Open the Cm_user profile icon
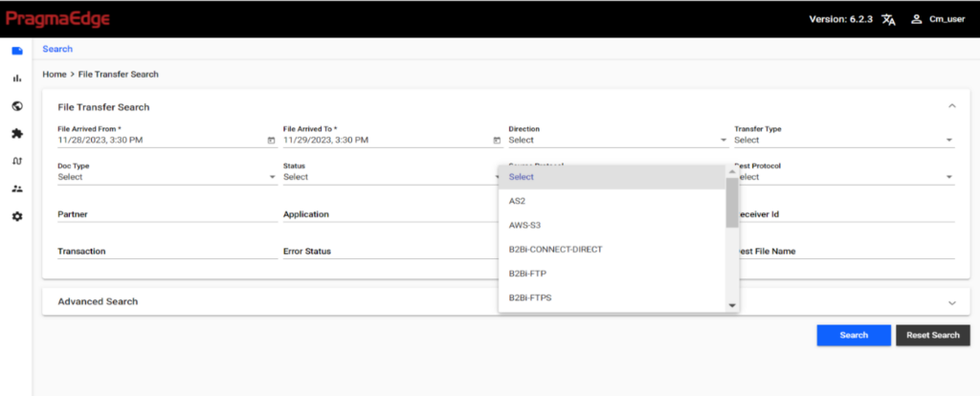980x396 pixels. [916, 19]
